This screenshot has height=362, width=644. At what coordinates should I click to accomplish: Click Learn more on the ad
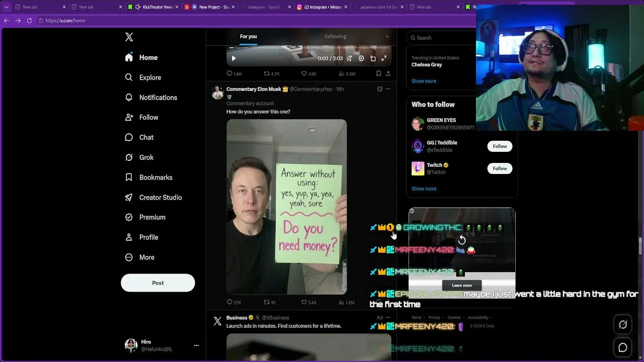462,286
